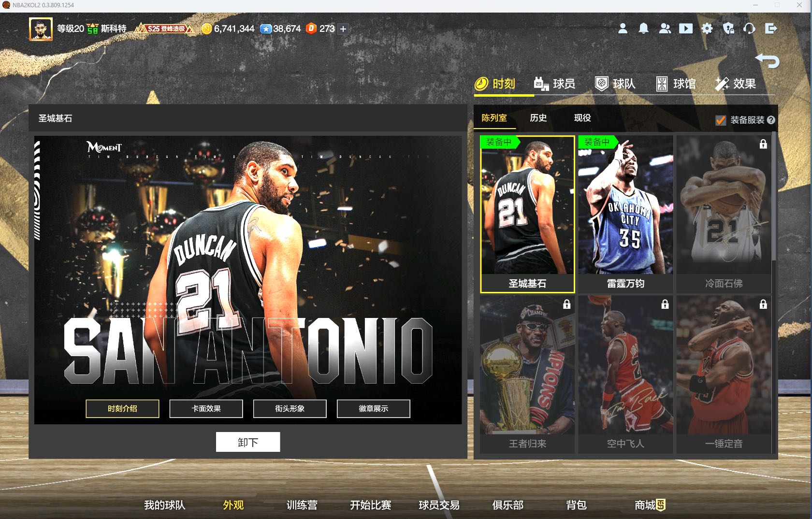The image size is (812, 519).
Task: Click the gold coin currency icon
Action: click(x=206, y=29)
